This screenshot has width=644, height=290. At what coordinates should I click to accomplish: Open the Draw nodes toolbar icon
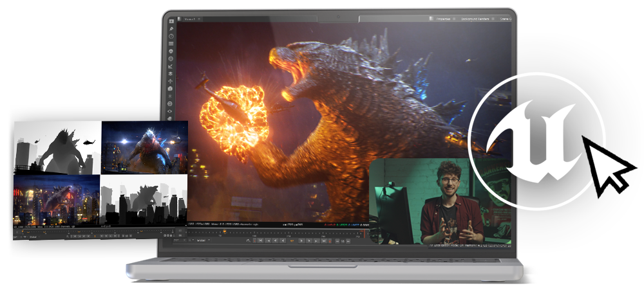(171, 29)
